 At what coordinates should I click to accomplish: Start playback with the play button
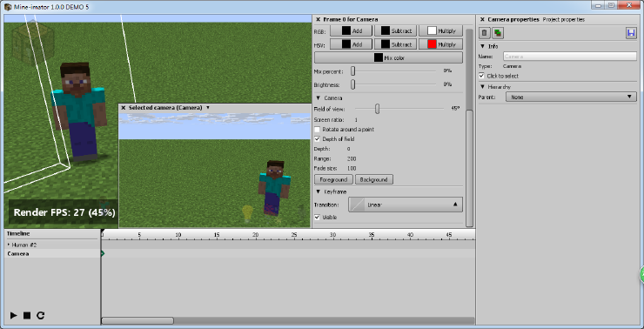[14, 315]
